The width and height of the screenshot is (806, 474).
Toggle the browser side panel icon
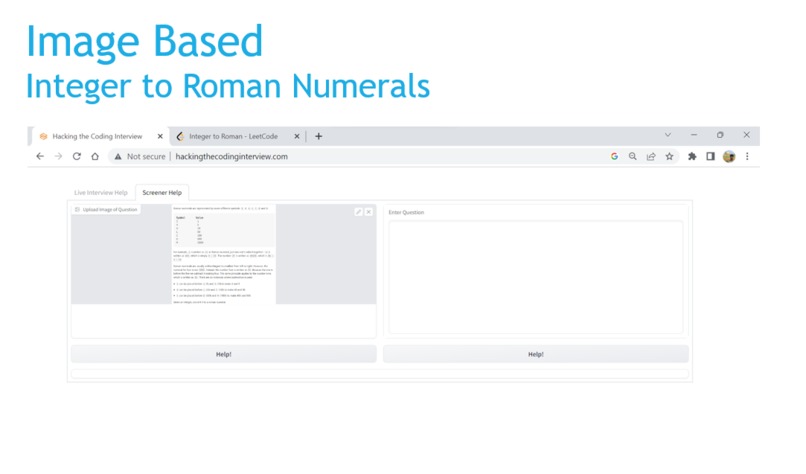point(710,156)
